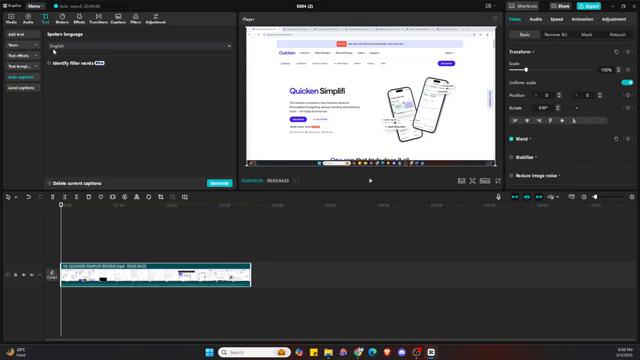Open the Adjustment panel in the top-left toolbar

pos(156,18)
